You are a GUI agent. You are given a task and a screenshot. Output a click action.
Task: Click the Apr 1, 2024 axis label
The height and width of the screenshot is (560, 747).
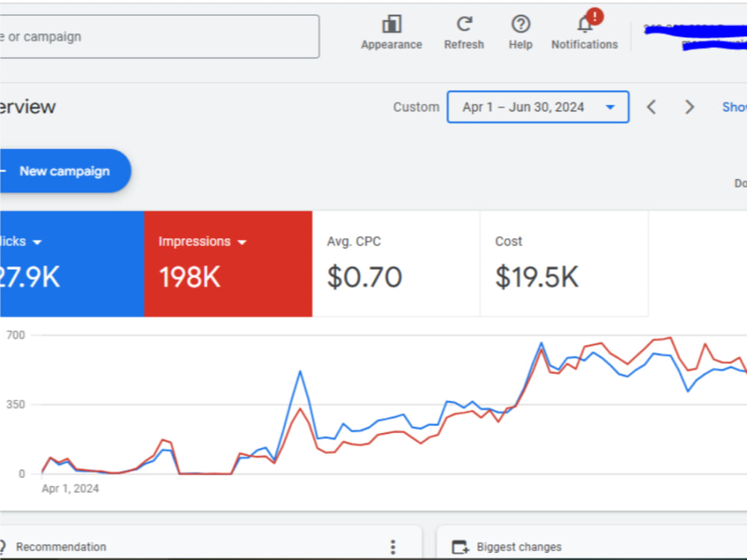(70, 488)
